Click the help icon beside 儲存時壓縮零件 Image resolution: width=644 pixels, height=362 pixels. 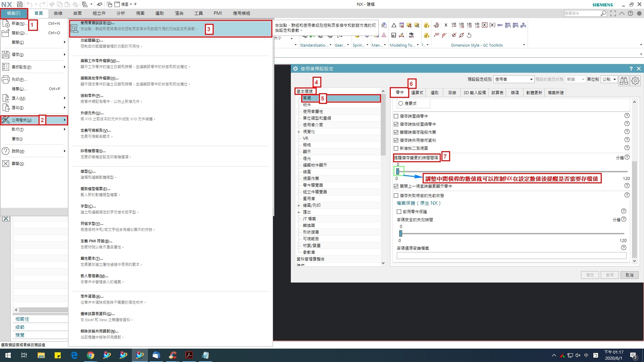coord(627,116)
